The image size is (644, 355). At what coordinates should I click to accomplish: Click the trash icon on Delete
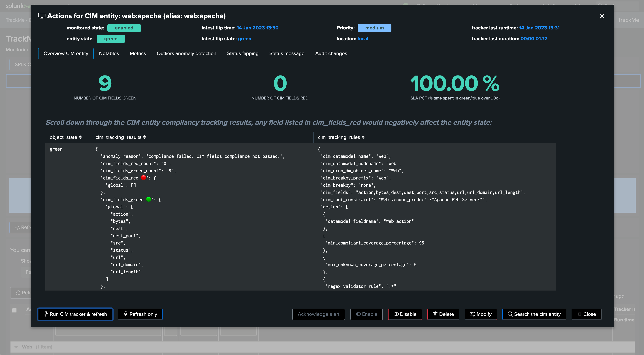coord(435,314)
